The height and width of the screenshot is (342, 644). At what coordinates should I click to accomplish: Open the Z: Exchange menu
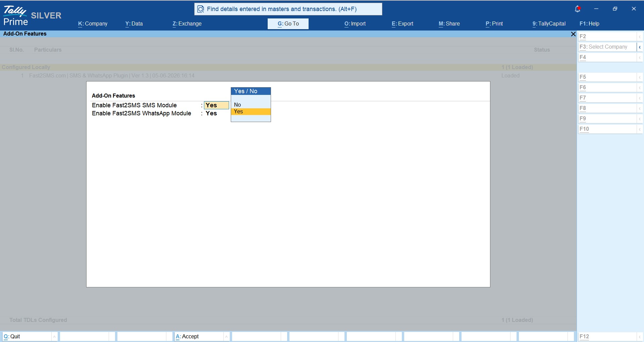[187, 24]
